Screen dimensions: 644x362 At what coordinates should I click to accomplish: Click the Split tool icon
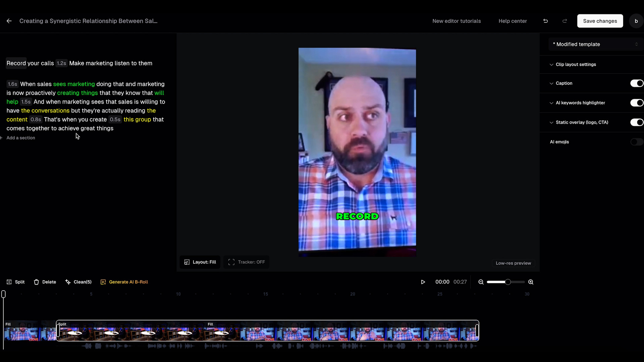pyautogui.click(x=9, y=282)
